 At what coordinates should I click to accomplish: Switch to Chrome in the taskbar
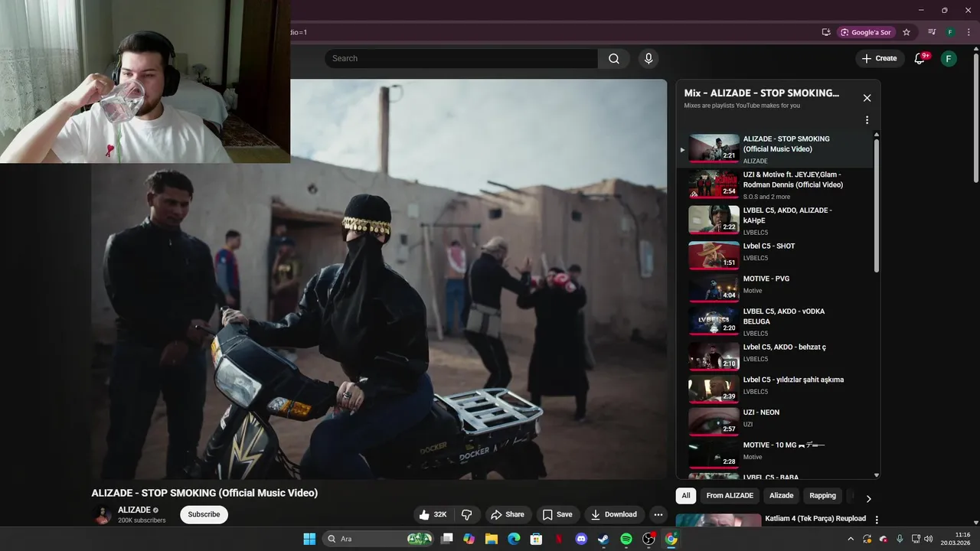[671, 539]
